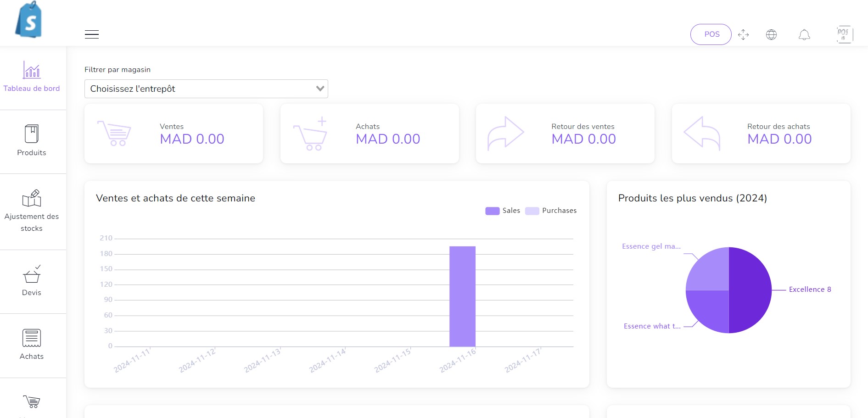Click Produits les plus vendus (2024) title
The width and height of the screenshot is (868, 418).
[x=692, y=198]
